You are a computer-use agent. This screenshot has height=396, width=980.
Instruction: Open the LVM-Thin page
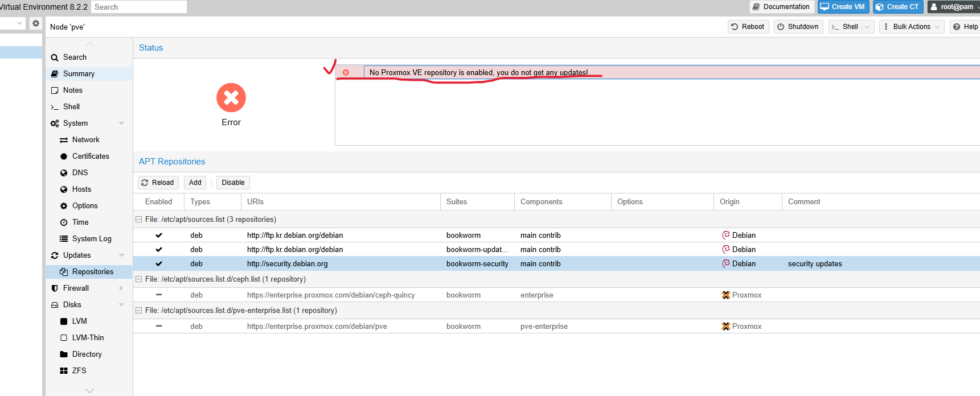88,337
